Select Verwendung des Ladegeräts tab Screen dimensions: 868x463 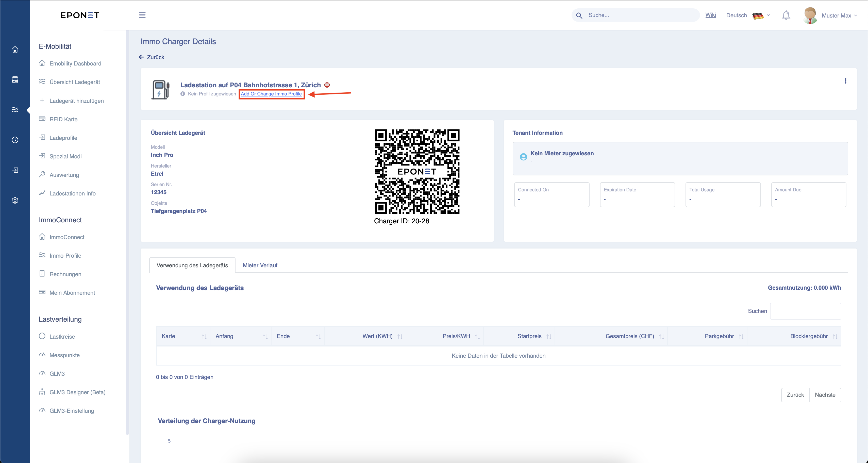192,265
